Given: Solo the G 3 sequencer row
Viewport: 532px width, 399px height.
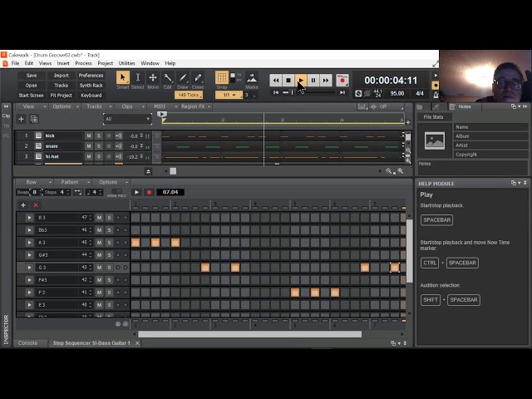Looking at the screenshot, I should coord(109,268).
